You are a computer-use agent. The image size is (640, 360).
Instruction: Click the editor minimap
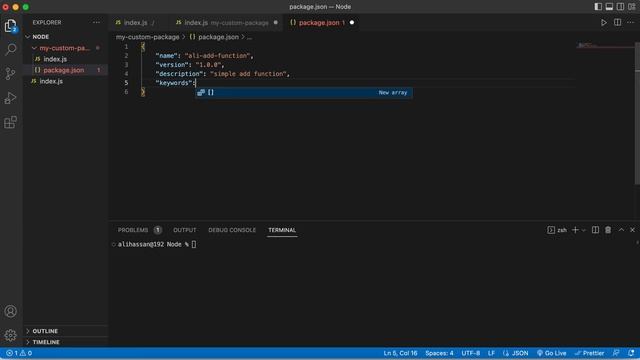pos(604,45)
